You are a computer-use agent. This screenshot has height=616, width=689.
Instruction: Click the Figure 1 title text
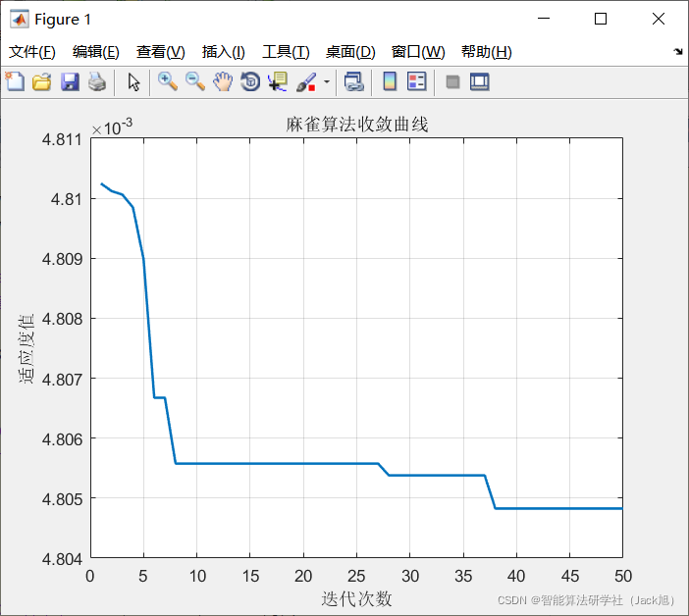(x=63, y=20)
